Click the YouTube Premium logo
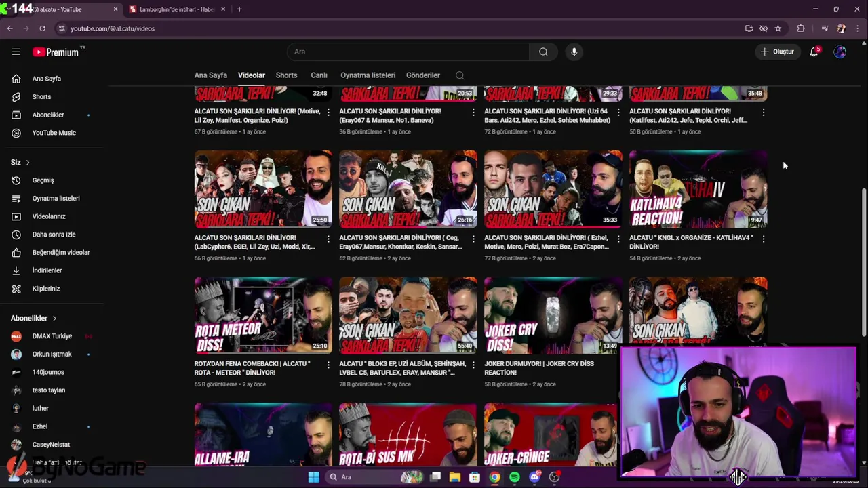The width and height of the screenshot is (868, 488). point(56,52)
